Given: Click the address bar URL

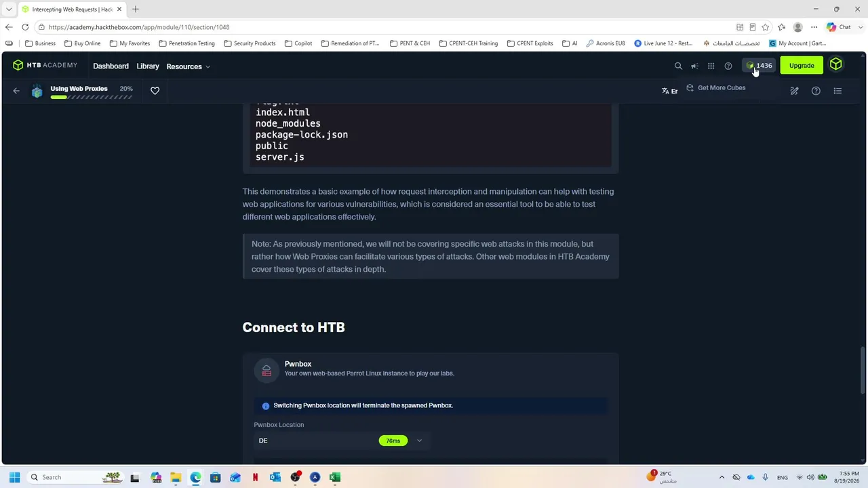Looking at the screenshot, I should (x=139, y=27).
